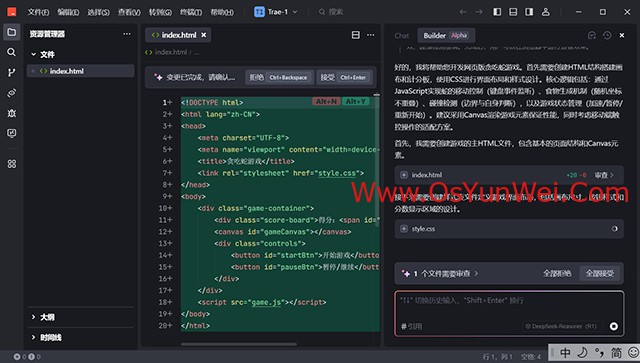Click Alt+Y accept hunk button
640x363 pixels.
pos(356,101)
